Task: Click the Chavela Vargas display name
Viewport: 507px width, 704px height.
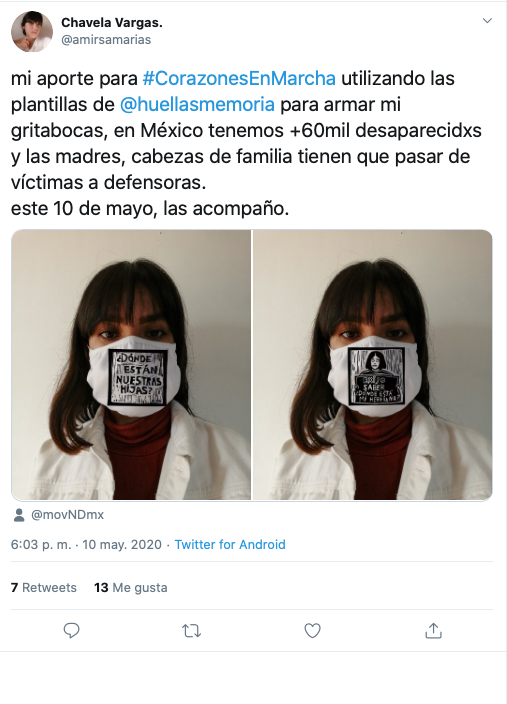Action: tap(112, 22)
